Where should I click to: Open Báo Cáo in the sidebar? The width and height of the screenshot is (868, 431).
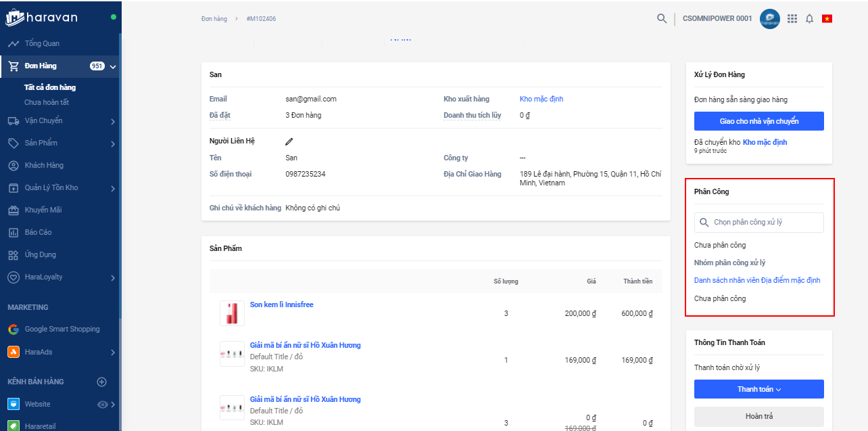tap(38, 232)
